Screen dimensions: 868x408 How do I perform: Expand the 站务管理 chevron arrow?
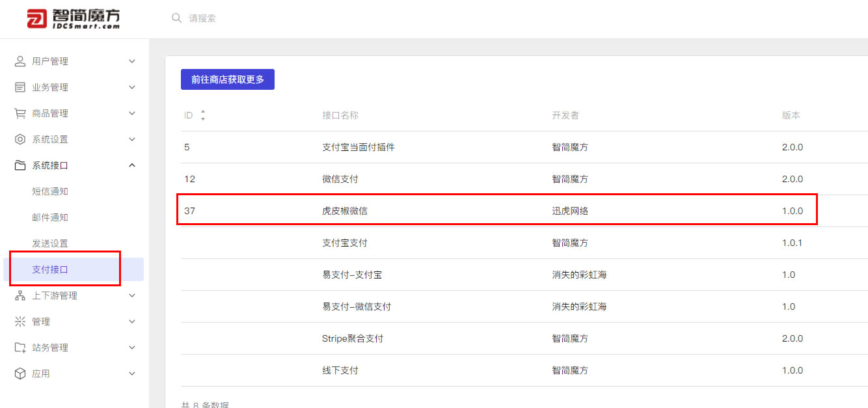[132, 347]
